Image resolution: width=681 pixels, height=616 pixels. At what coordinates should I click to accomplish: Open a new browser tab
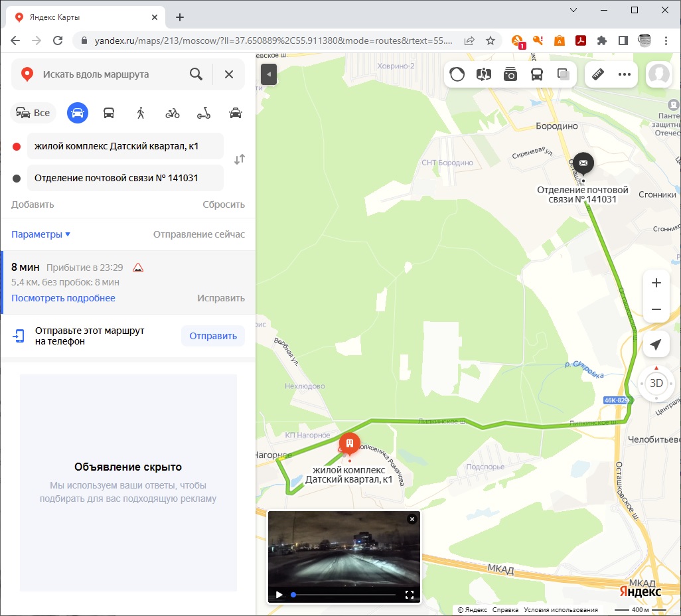click(x=180, y=17)
